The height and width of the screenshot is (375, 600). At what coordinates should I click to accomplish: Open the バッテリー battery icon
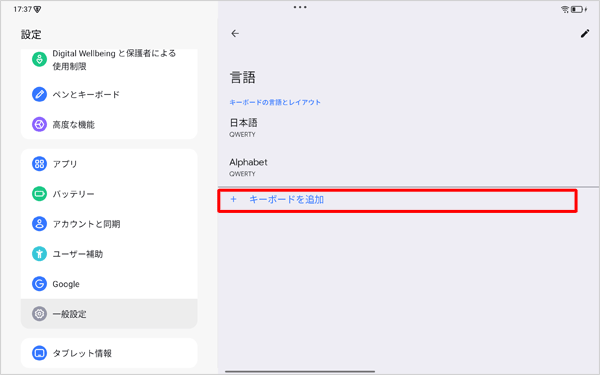pyautogui.click(x=39, y=194)
